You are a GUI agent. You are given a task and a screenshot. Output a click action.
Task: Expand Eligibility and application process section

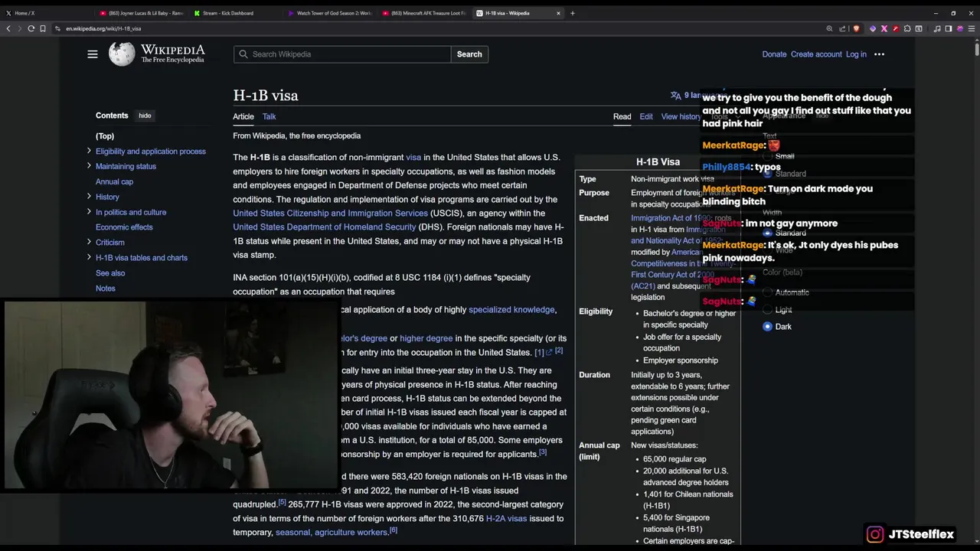[89, 151]
